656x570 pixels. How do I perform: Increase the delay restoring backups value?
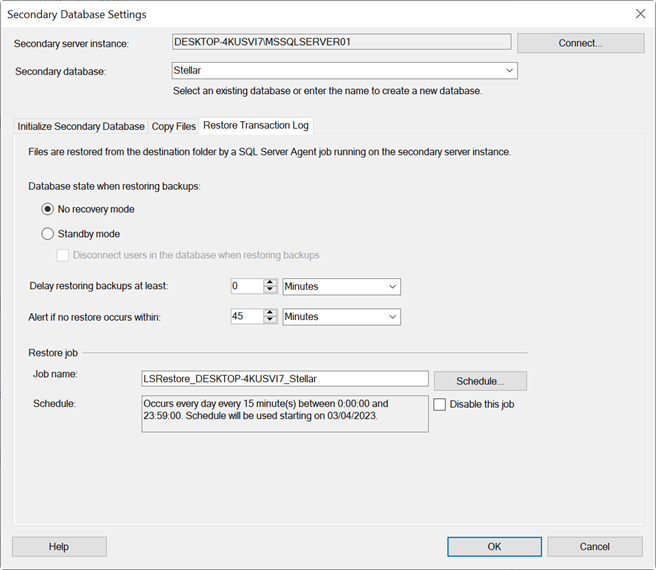(x=270, y=282)
